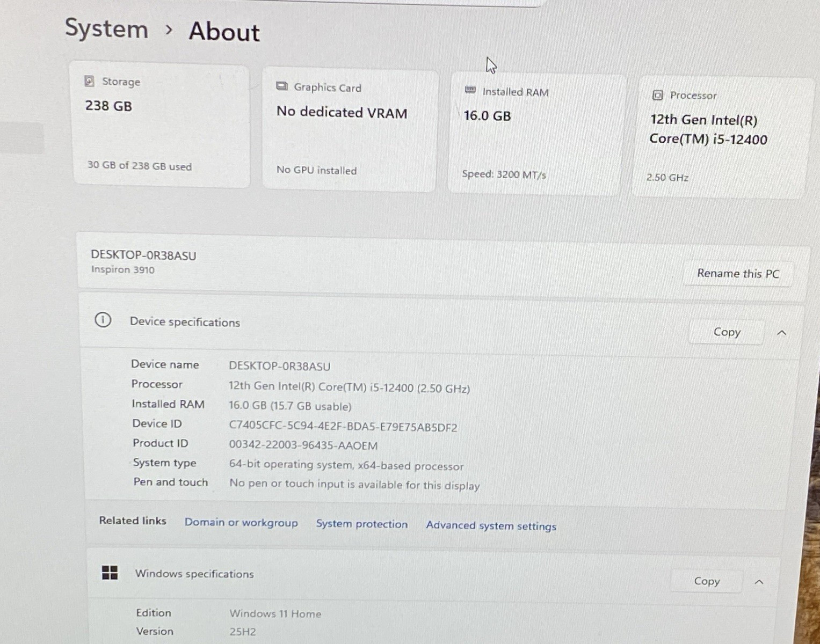This screenshot has width=820, height=644.
Task: Copy the device specifications
Action: tap(727, 332)
